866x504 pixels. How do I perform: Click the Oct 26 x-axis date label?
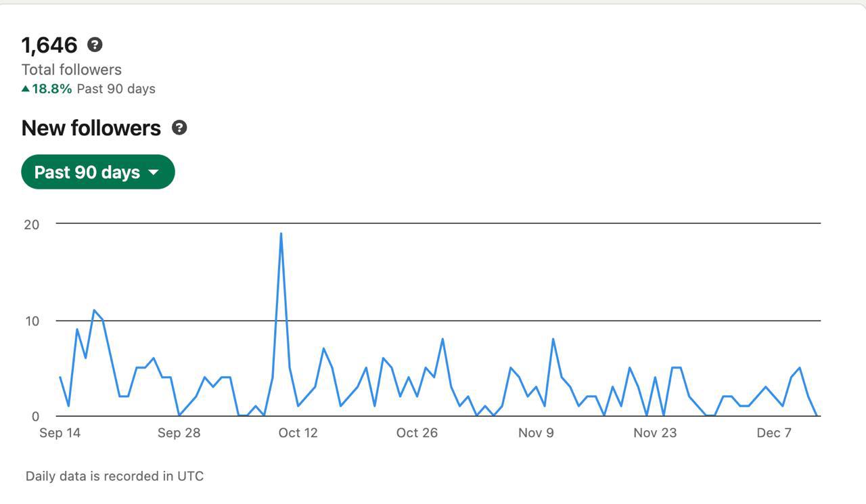(x=417, y=433)
